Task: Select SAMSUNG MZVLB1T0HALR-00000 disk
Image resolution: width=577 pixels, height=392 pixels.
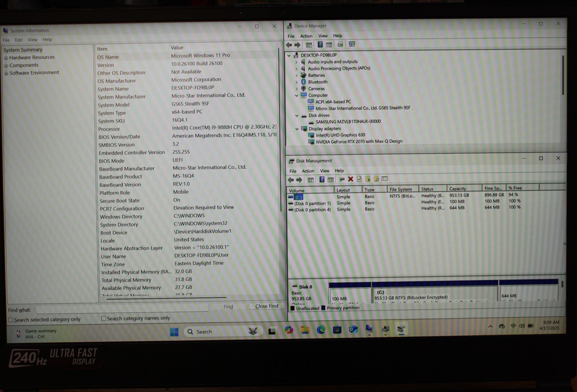Action: coord(348,122)
